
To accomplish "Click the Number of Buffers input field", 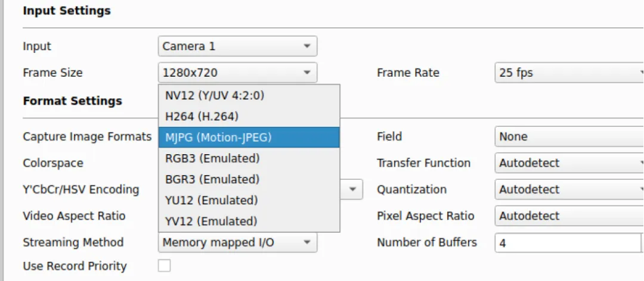I will click(x=566, y=242).
